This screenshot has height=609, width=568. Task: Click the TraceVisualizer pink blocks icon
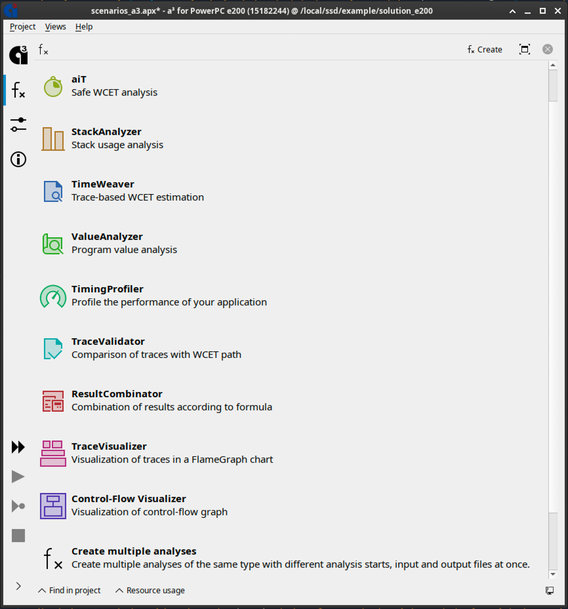pyautogui.click(x=53, y=453)
